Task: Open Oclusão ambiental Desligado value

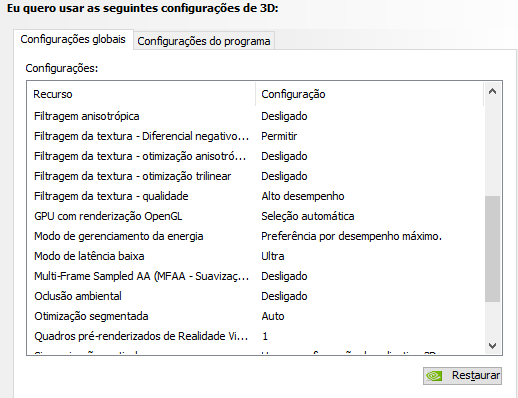Action: 284,296
